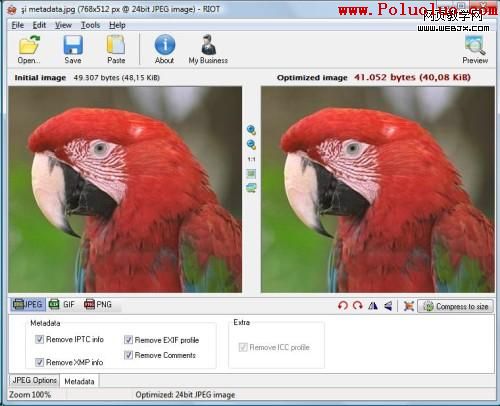Click the optimized parrot image pane
The width and height of the screenshot is (500, 406).
(x=378, y=189)
